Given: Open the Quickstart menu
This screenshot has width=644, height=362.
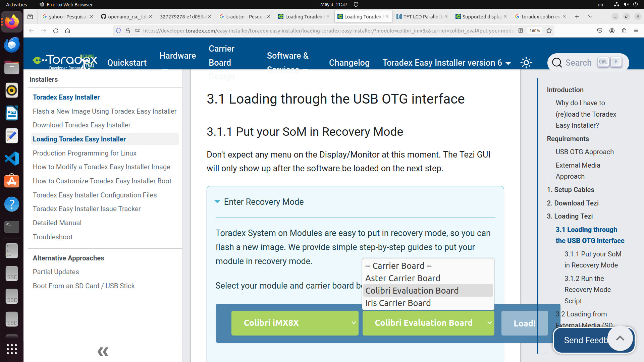Looking at the screenshot, I should (127, 63).
